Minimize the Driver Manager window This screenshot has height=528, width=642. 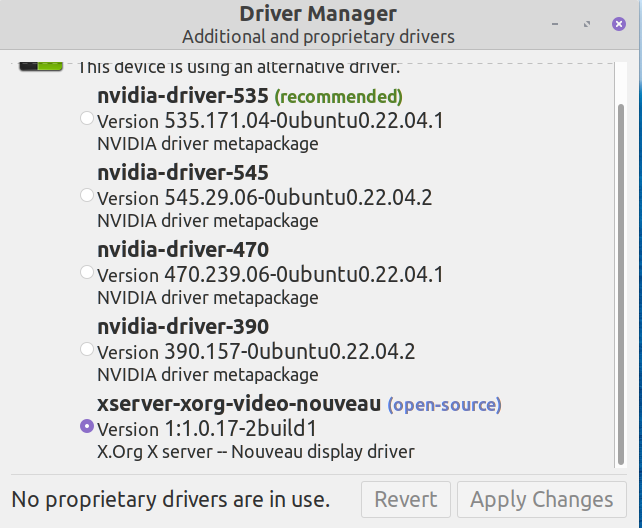[557, 23]
